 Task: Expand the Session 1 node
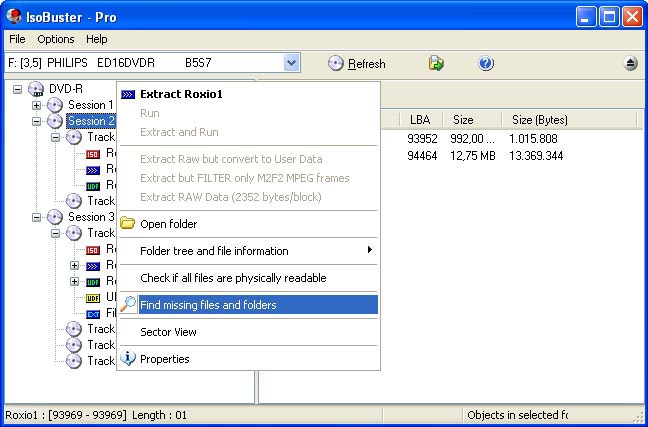point(36,105)
